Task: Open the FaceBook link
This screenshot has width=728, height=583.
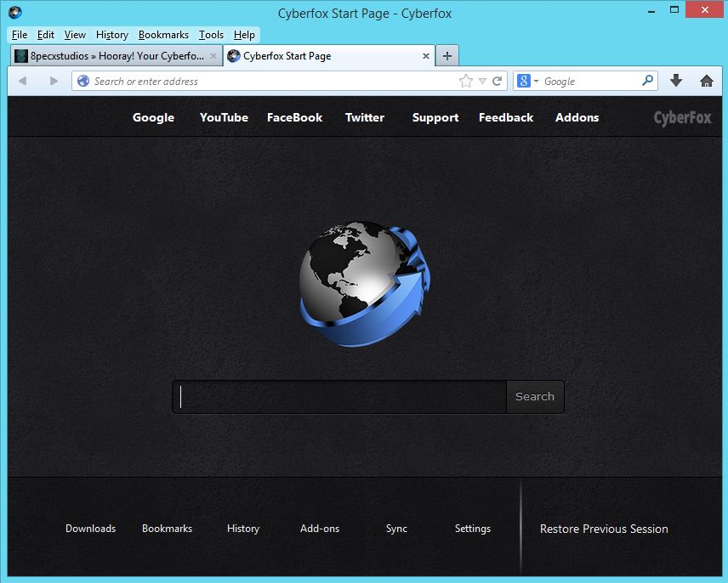Action: 294,117
